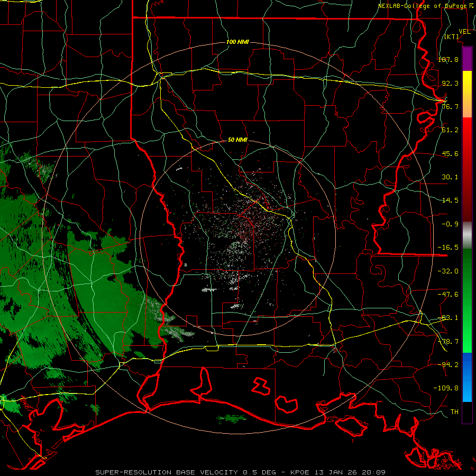Click the 30.1 value on velocity scale
Screen dimensions: 476x476
(x=450, y=177)
